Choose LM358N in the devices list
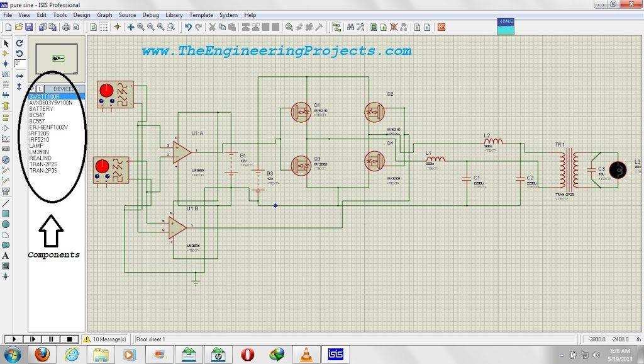Image resolution: width=644 pixels, height=364 pixels. (x=41, y=152)
